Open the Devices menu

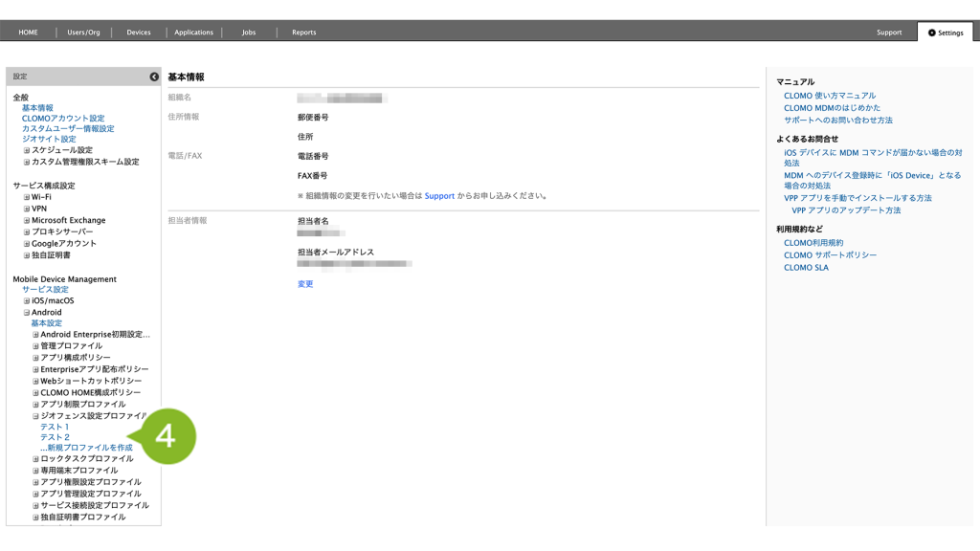[x=139, y=33]
